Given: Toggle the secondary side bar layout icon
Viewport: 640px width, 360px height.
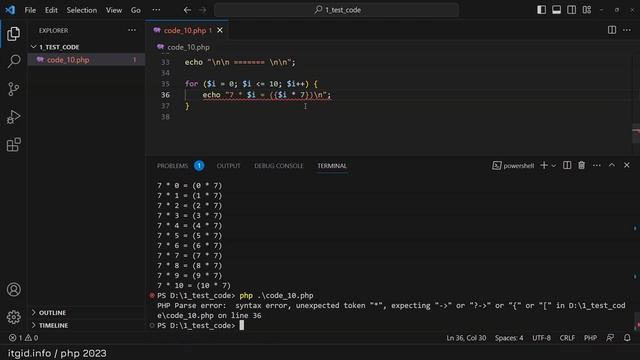Looking at the screenshot, I should point(571,10).
